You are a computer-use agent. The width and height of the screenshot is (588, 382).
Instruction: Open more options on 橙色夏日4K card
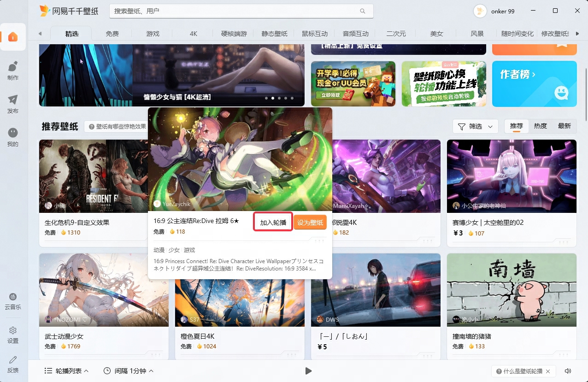pyautogui.click(x=291, y=354)
